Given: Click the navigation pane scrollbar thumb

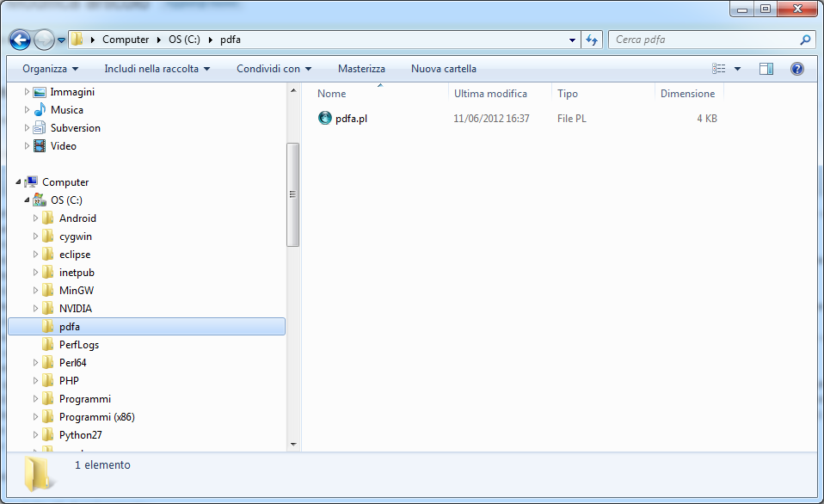Looking at the screenshot, I should [x=292, y=194].
